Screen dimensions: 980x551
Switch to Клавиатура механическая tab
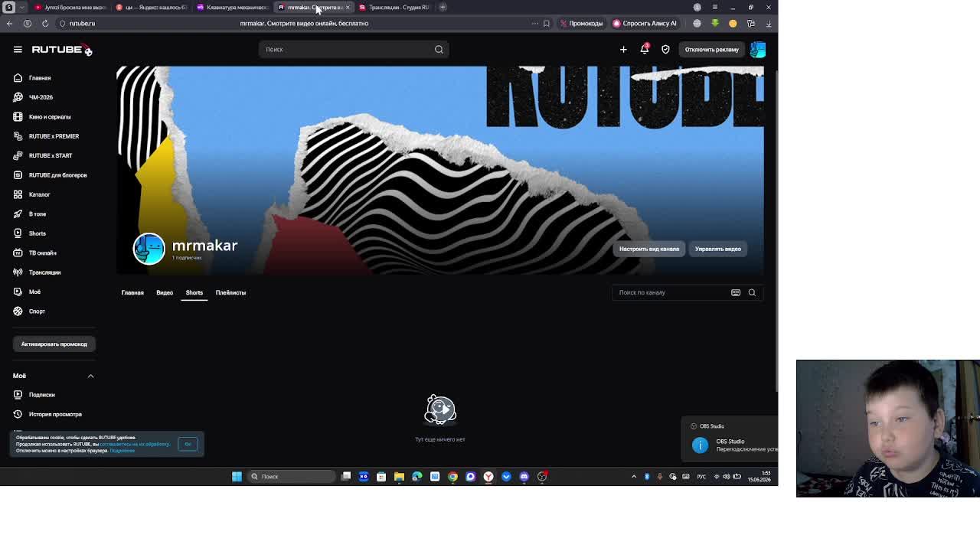(232, 8)
